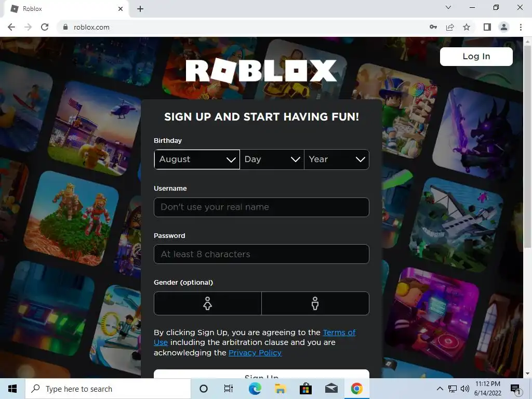Bookmark this page with the star icon
Viewport: 532px width, 399px height.
[467, 27]
